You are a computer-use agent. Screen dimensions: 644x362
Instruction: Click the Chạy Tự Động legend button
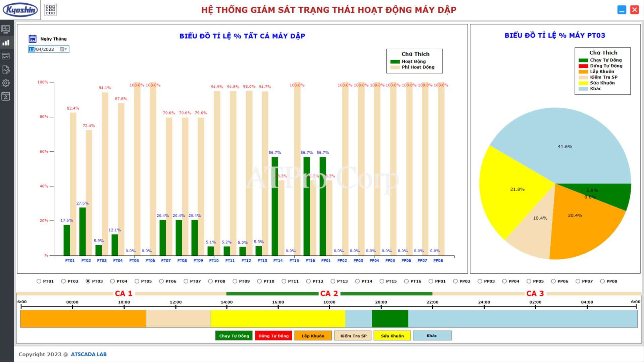234,336
